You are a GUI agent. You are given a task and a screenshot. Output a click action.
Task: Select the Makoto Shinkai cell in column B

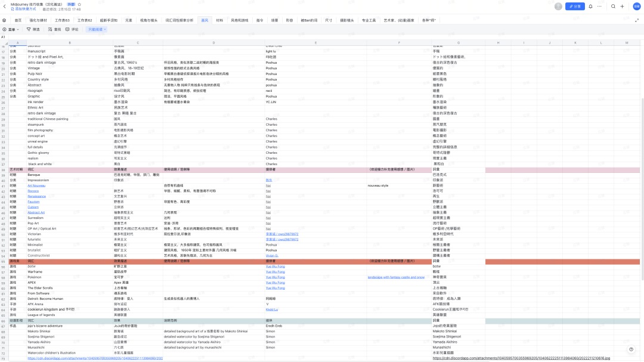coord(70,331)
